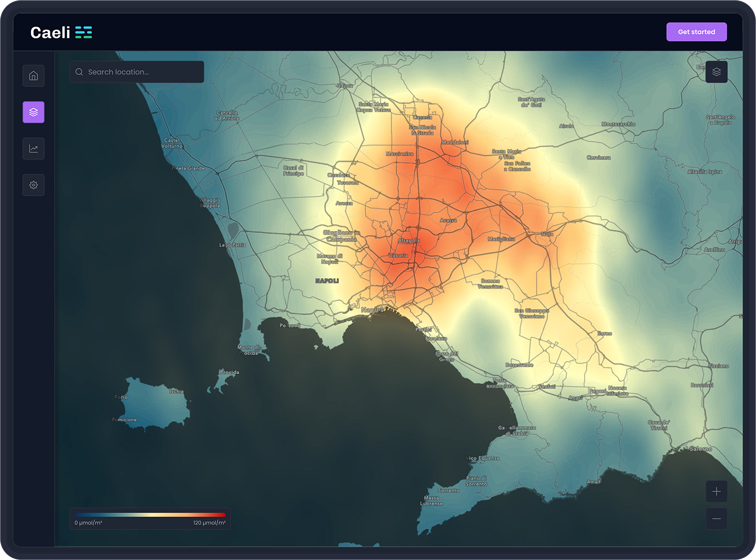This screenshot has width=756, height=560.
Task: Open the Home sidebar icon
Action: pyautogui.click(x=33, y=76)
